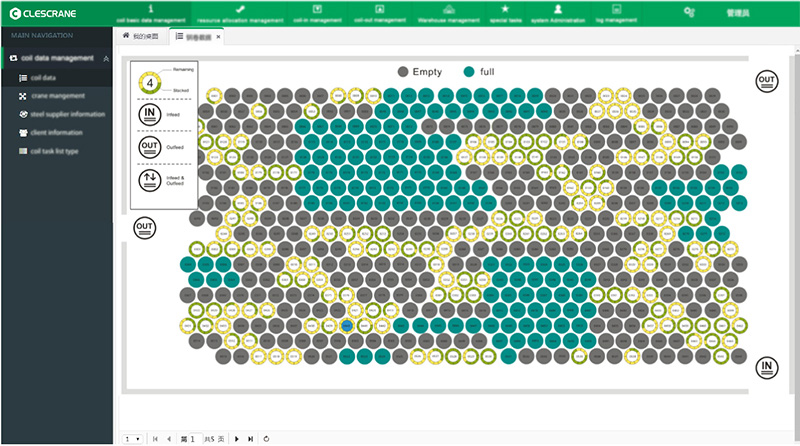This screenshot has width=800, height=446.
Task: Open coil-in management menu
Action: (x=315, y=12)
